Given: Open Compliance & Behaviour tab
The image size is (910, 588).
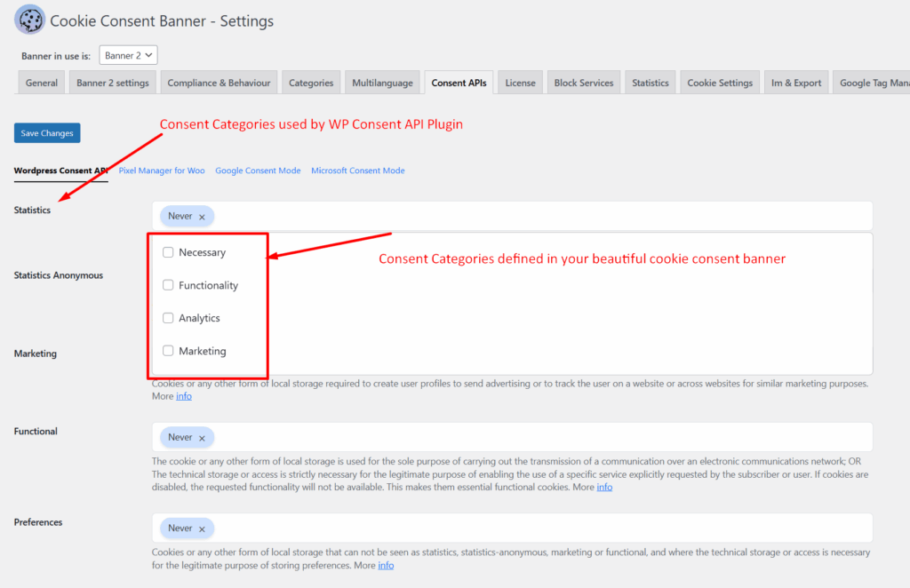Looking at the screenshot, I should pyautogui.click(x=219, y=83).
